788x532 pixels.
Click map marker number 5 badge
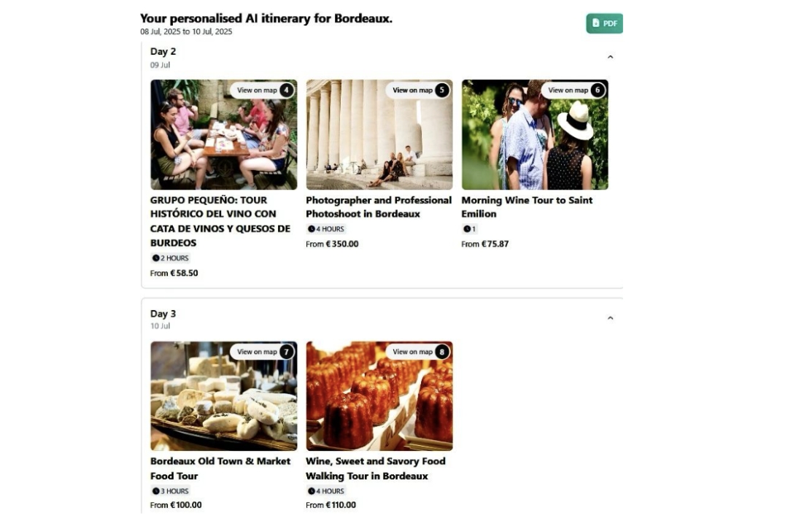(441, 90)
